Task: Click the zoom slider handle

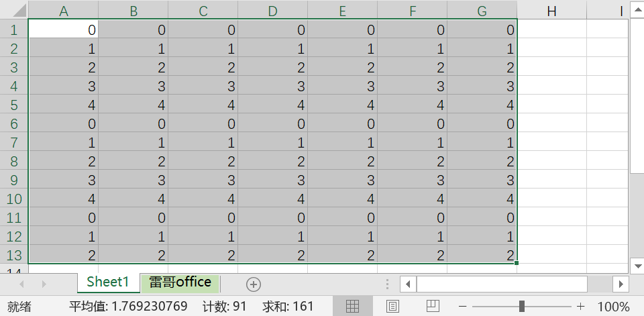Action: click(x=522, y=306)
